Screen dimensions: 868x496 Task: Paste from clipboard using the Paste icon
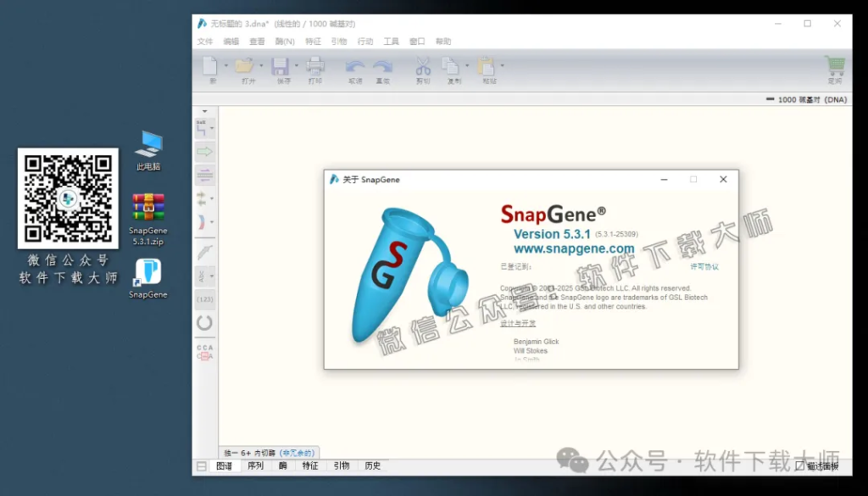pyautogui.click(x=487, y=68)
